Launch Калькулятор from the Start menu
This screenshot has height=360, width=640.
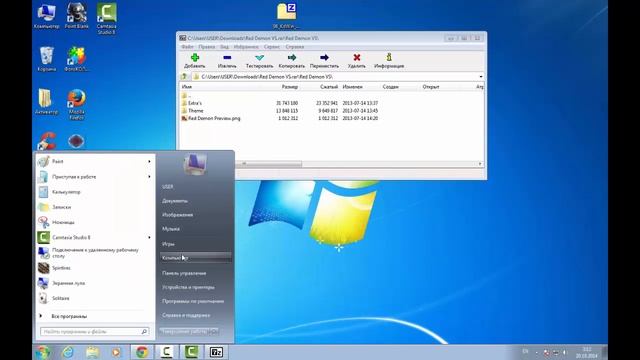click(x=94, y=192)
